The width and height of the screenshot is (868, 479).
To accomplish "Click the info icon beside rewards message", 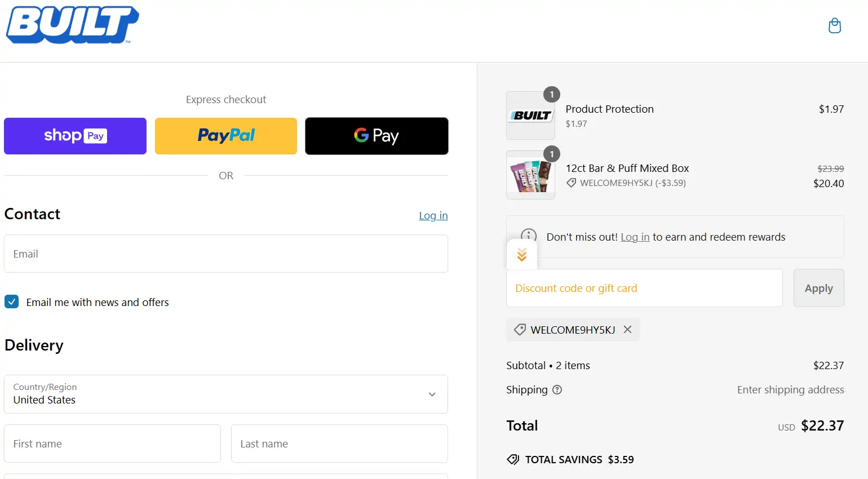I will click(529, 234).
